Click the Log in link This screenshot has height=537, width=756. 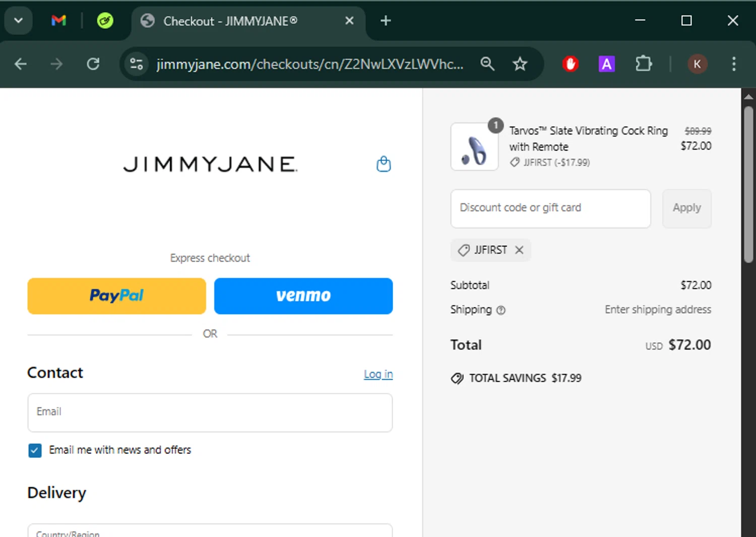coord(378,374)
